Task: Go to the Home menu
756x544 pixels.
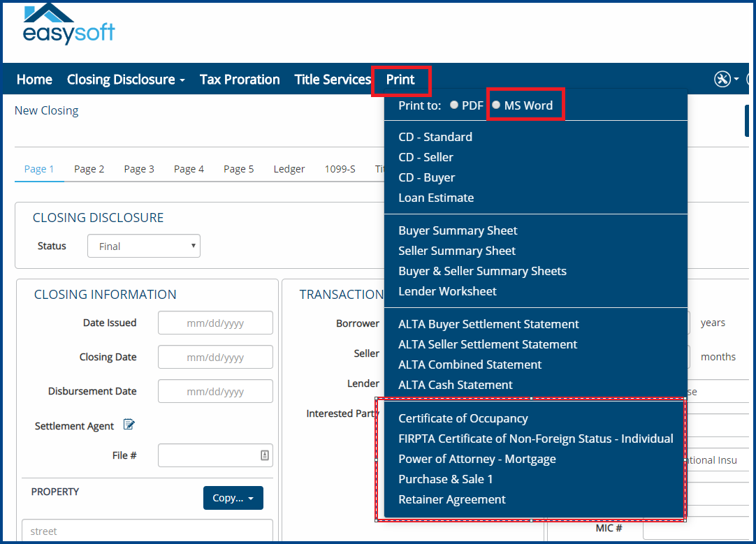Action: click(x=34, y=80)
